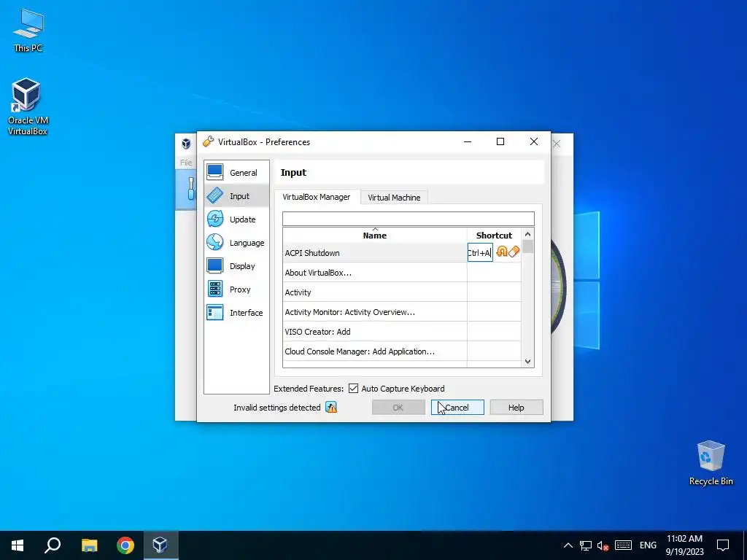
Task: Open the Proxy preferences section
Action: tap(237, 289)
